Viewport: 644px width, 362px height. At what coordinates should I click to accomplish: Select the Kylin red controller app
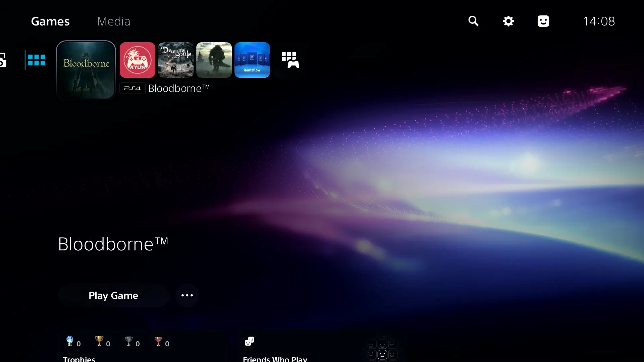[138, 60]
